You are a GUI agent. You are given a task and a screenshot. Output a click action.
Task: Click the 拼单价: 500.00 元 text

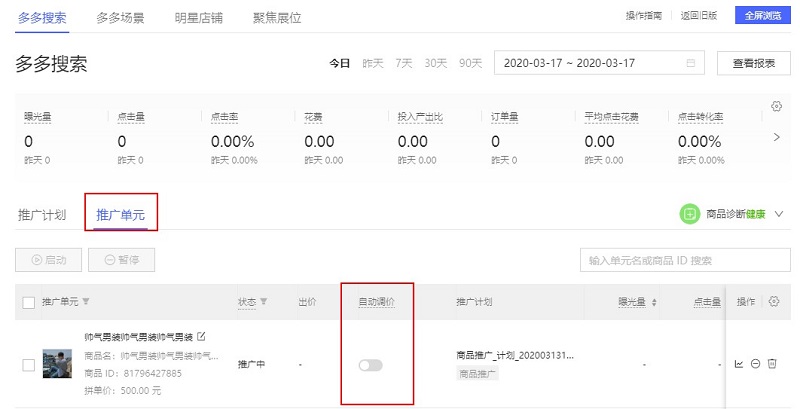click(x=122, y=391)
